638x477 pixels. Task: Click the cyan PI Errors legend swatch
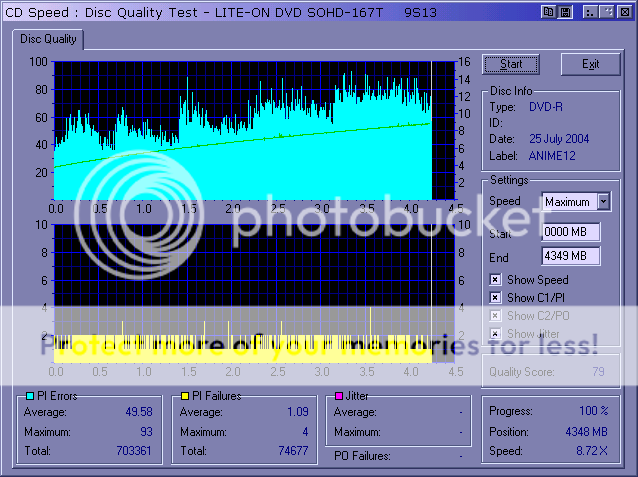[30, 396]
